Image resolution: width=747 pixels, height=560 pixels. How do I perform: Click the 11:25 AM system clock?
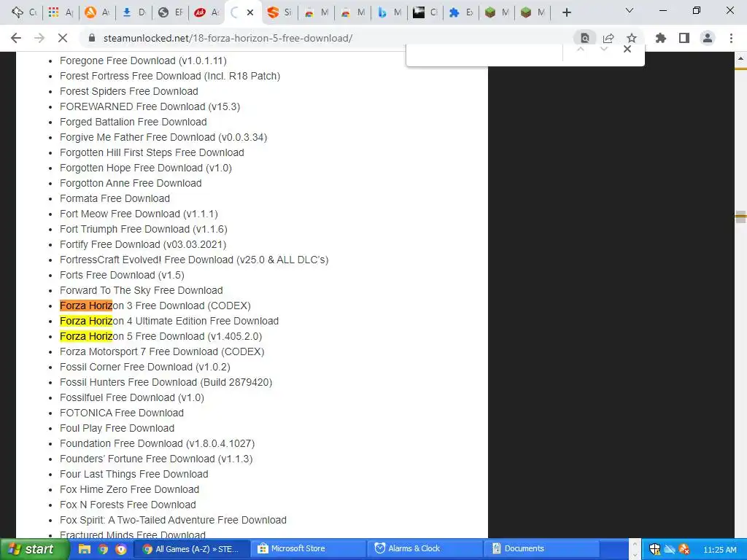point(720,550)
